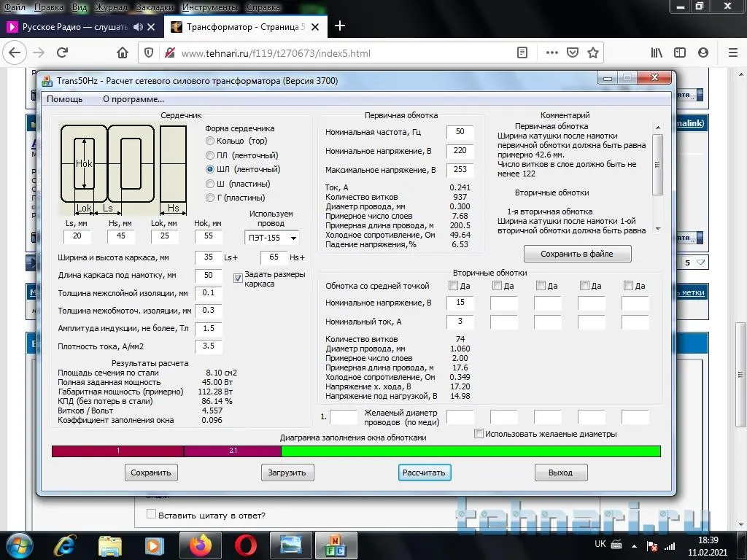This screenshot has width=747, height=560.
Task: Enable Использовать желаемые диаметры checkbox
Action: (x=479, y=434)
